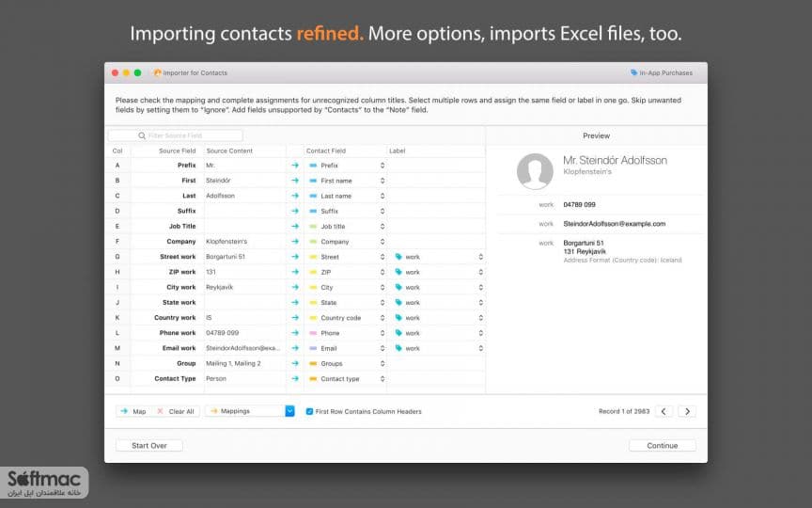Click the preview phone number 04789 099

click(579, 205)
